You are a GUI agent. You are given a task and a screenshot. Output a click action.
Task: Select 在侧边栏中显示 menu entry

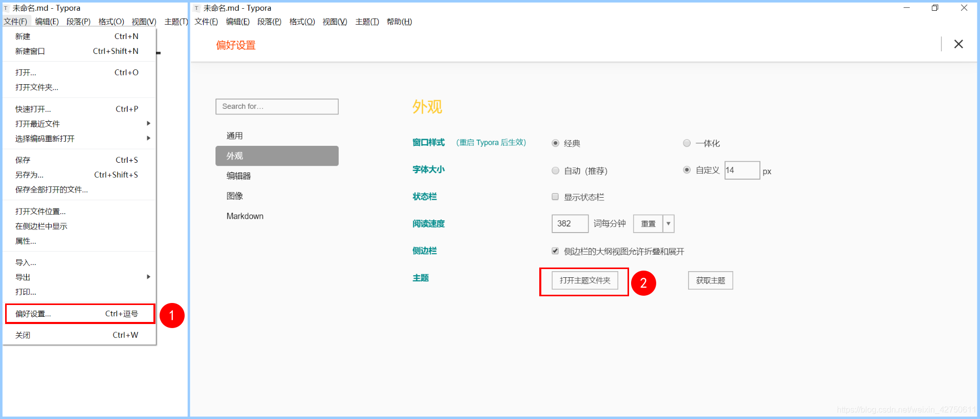click(79, 226)
